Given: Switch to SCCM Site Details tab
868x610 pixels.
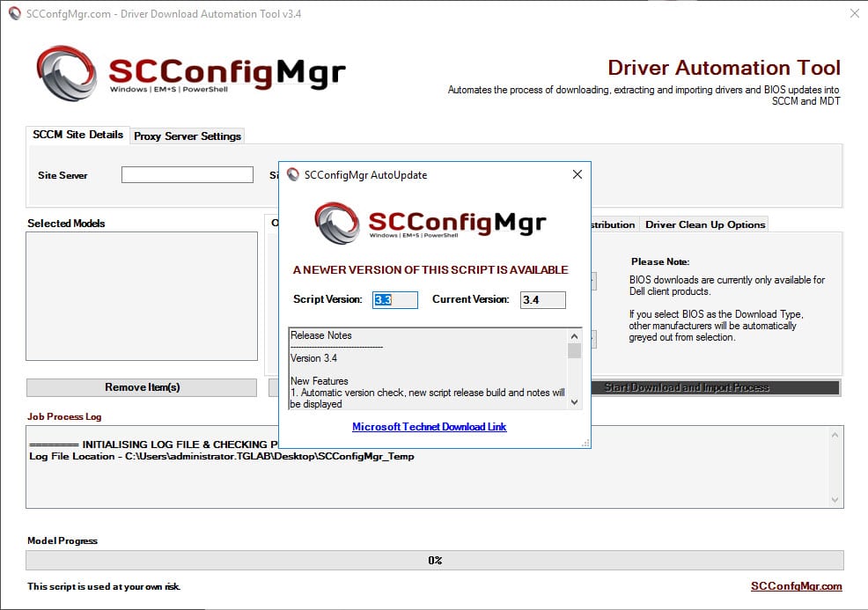Looking at the screenshot, I should 77,135.
